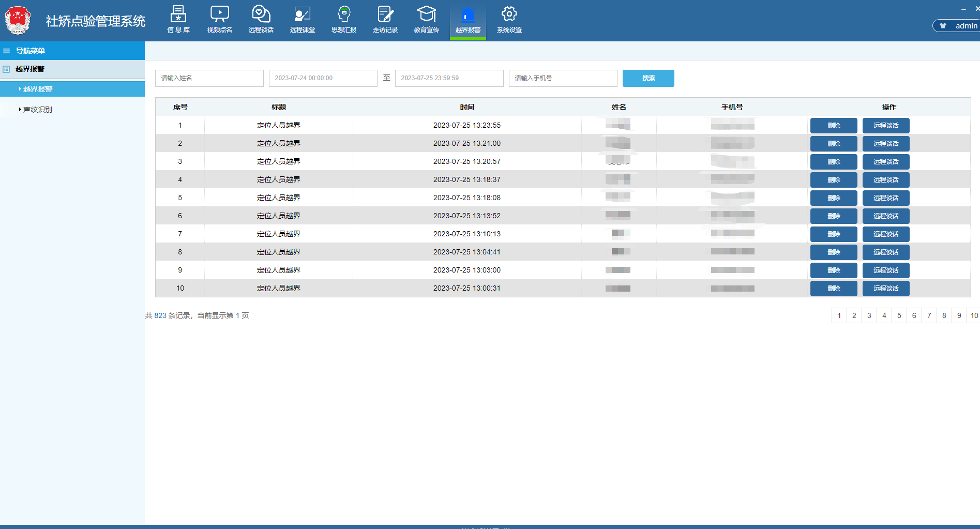The height and width of the screenshot is (529, 980).
Task: Delete row 1 with 删除 button
Action: (833, 126)
